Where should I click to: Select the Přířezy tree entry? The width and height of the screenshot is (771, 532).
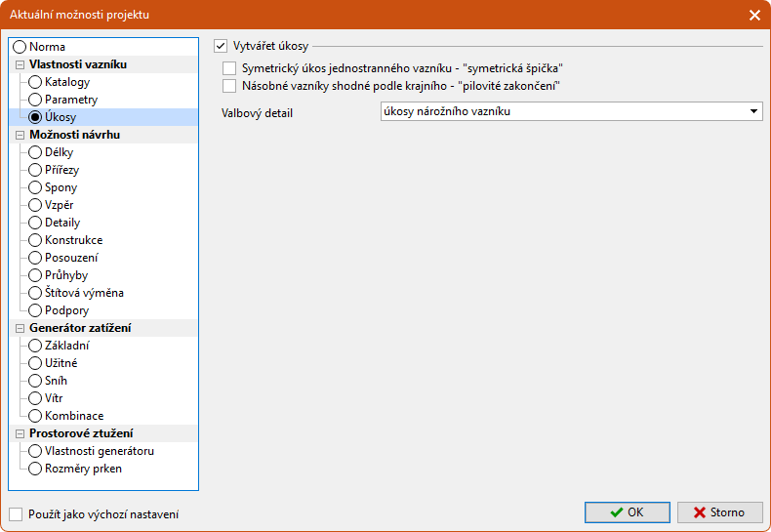(61, 170)
